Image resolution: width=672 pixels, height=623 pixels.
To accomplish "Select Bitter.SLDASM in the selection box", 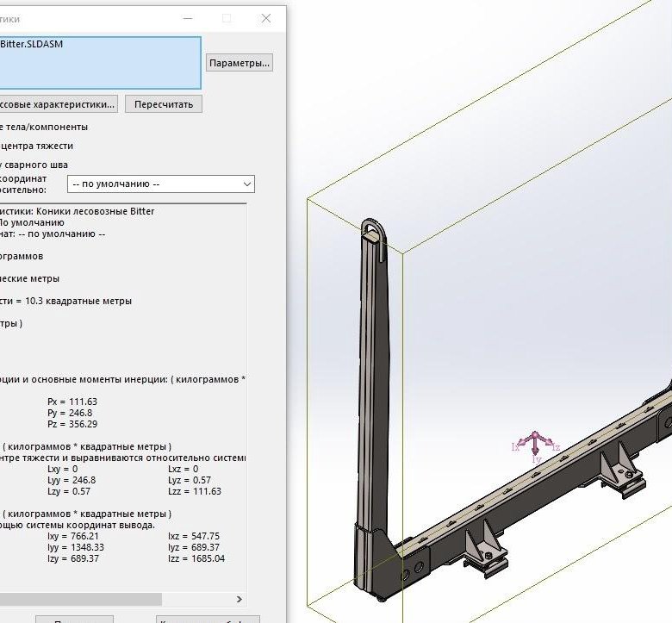I will 33,44.
